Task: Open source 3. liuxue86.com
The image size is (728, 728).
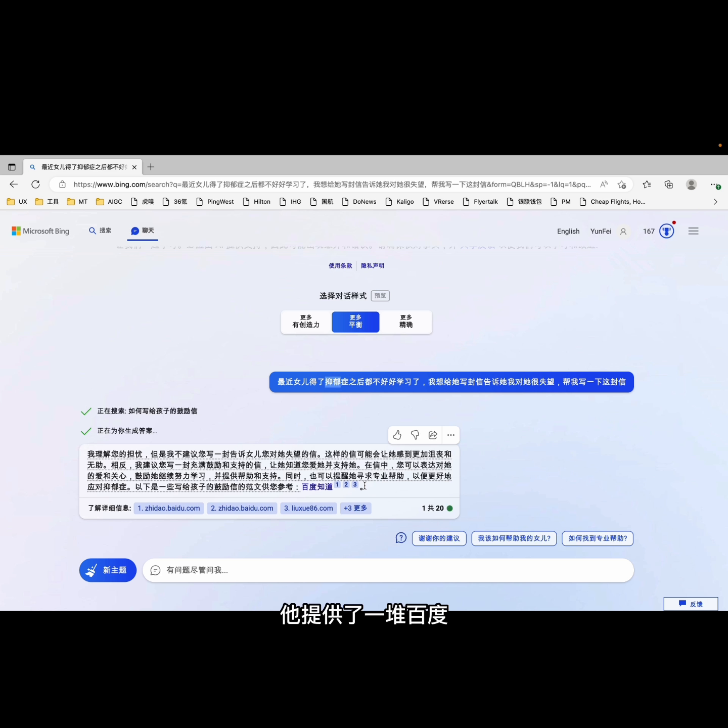Action: [x=308, y=508]
